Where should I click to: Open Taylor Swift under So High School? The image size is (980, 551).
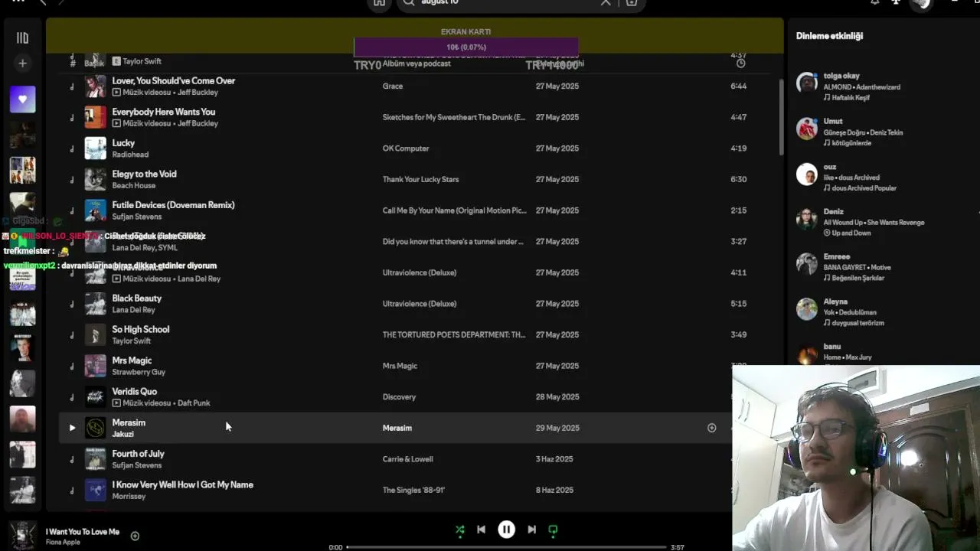point(132,341)
